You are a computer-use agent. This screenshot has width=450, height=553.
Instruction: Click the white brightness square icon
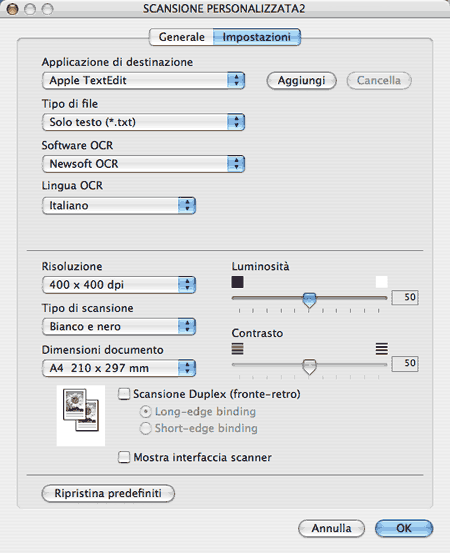tap(382, 282)
